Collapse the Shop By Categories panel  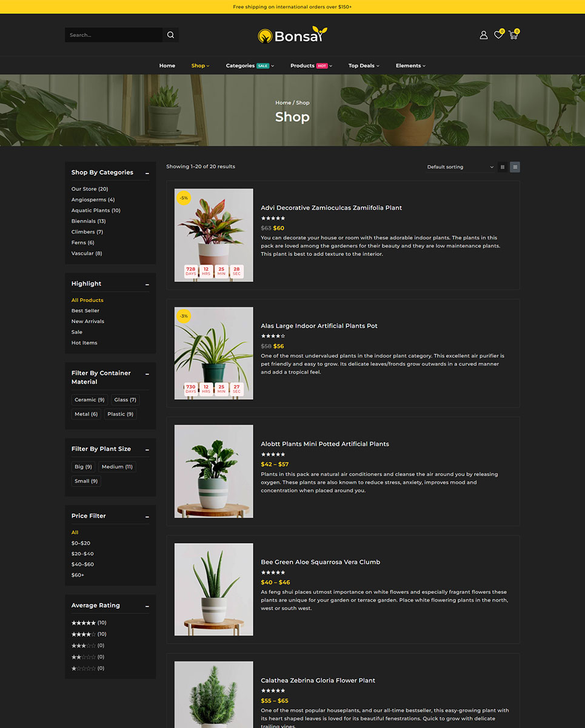pos(147,174)
